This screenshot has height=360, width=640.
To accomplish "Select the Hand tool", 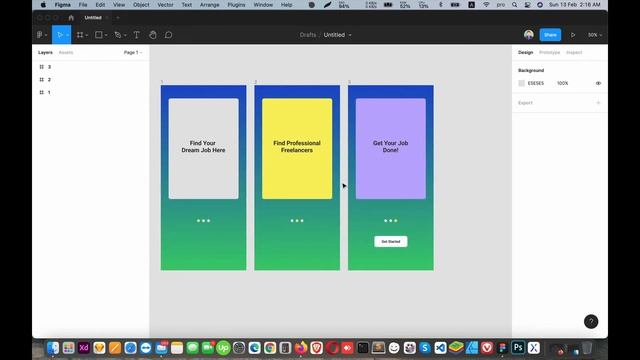I will 153,35.
